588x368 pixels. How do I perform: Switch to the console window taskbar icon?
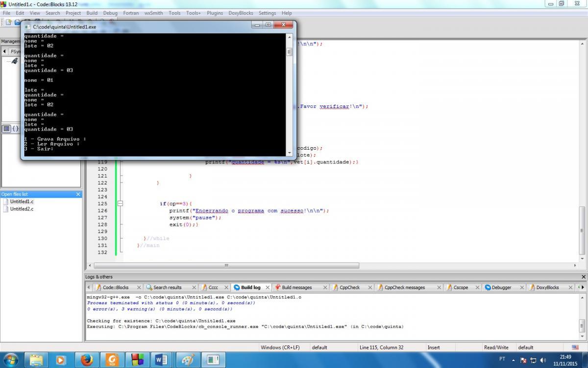pos(213,360)
